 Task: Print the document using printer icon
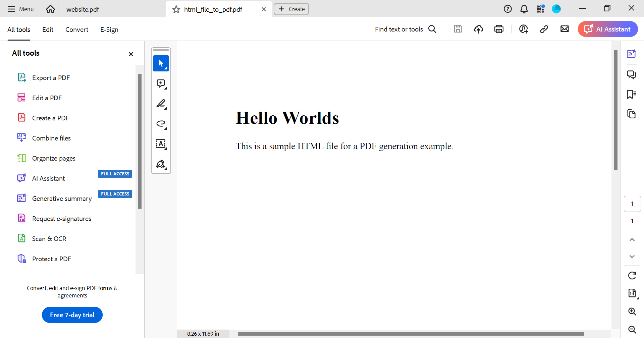499,29
